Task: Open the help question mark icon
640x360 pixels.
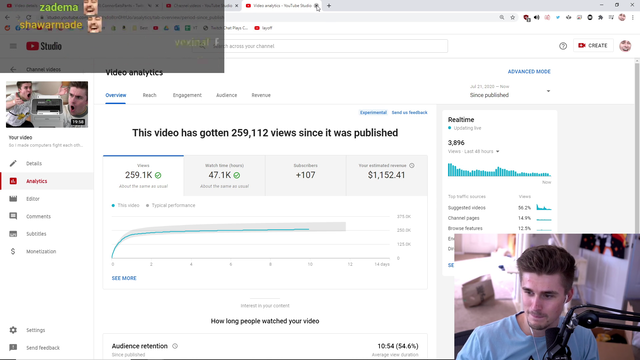Action: (563, 46)
